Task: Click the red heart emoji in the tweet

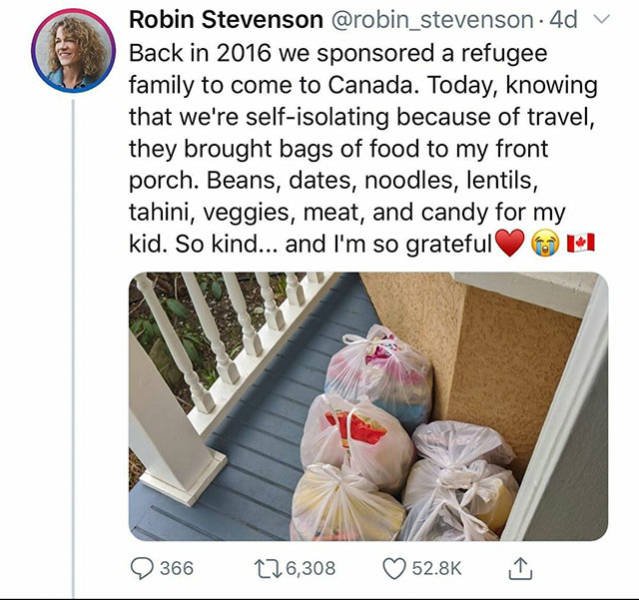Action: pos(509,243)
